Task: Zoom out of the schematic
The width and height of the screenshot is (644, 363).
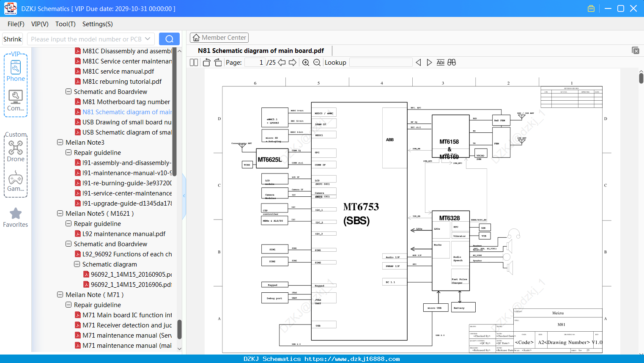Action: [317, 63]
